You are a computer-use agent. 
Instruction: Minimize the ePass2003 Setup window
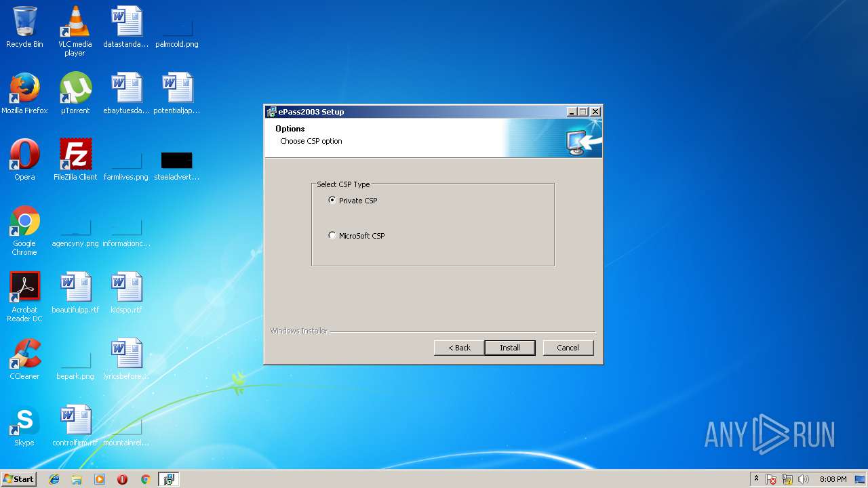[x=572, y=112]
